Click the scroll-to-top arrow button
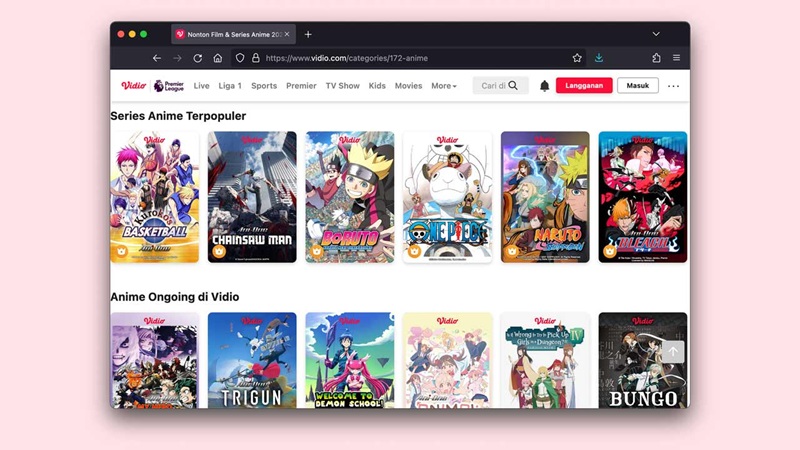This screenshot has width=800, height=450. (673, 352)
